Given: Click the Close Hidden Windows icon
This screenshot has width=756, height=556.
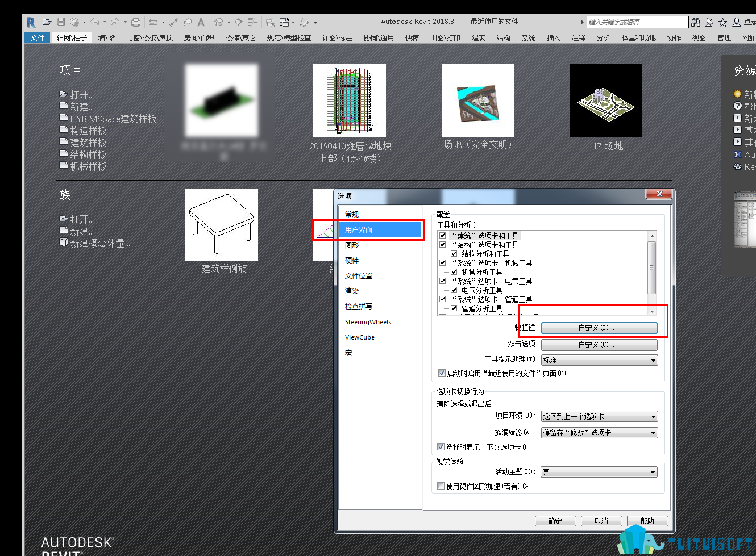Looking at the screenshot, I should (x=271, y=22).
